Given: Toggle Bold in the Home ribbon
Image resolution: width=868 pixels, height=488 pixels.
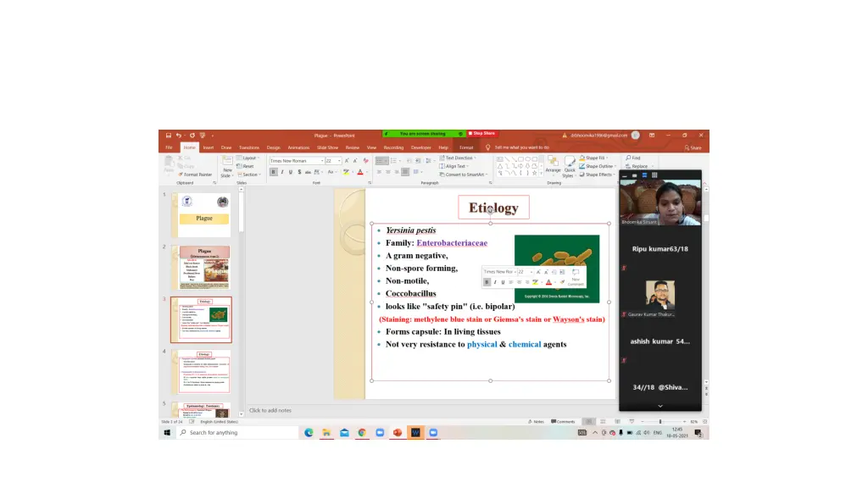Looking at the screenshot, I should click(273, 172).
